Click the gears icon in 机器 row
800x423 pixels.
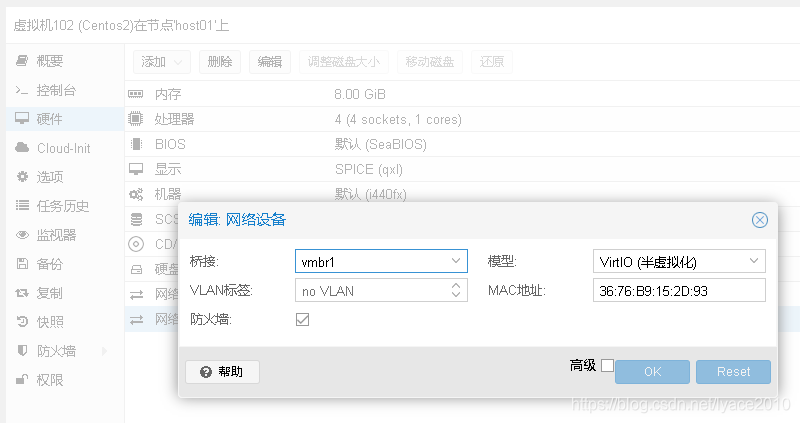(136, 194)
